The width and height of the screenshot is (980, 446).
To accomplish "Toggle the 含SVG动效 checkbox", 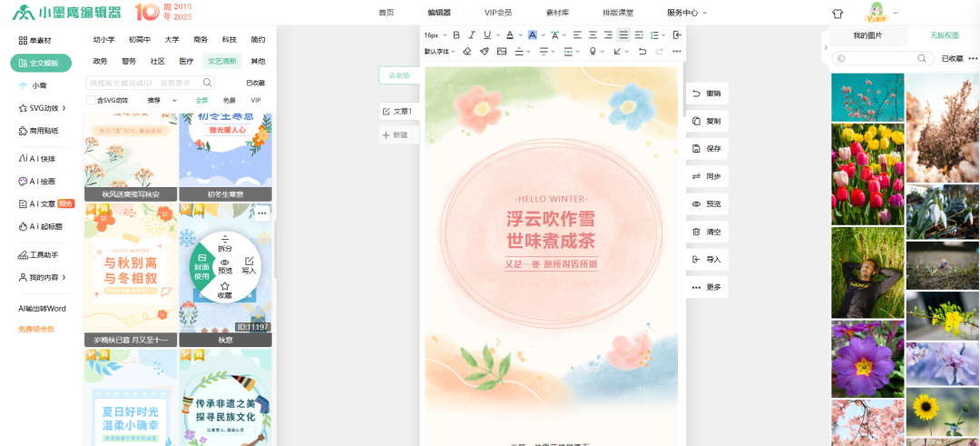I will pos(91,100).
